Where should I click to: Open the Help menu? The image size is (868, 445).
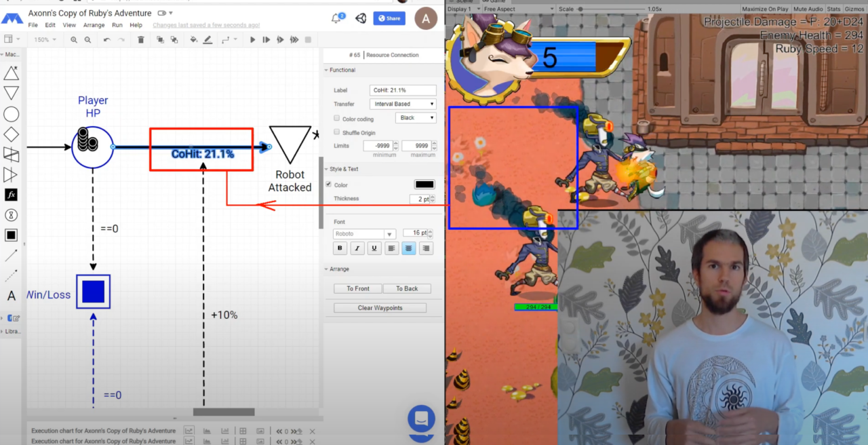tap(136, 25)
